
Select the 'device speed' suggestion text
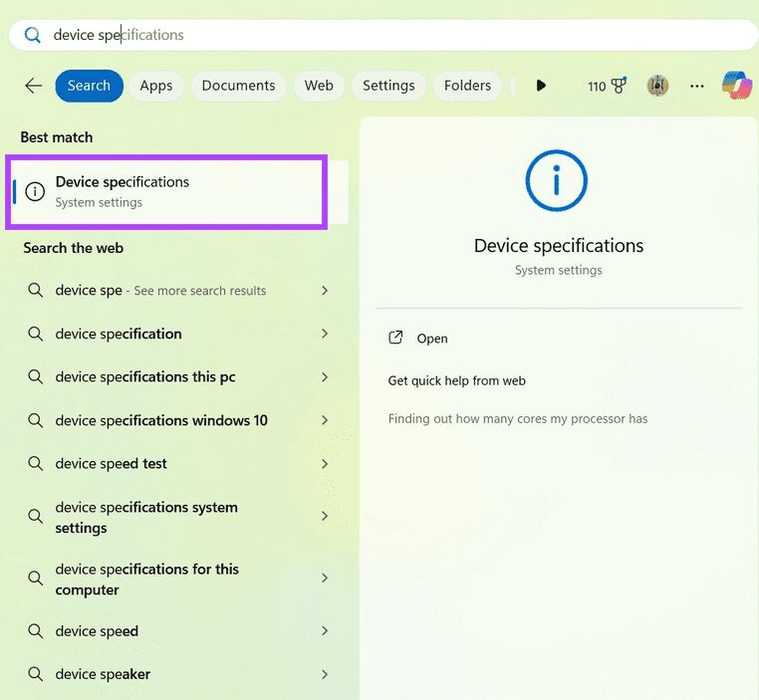97,631
